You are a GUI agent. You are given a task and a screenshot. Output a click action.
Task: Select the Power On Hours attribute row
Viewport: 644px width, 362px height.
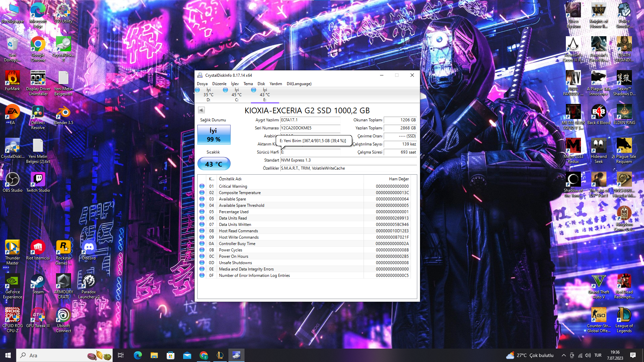(233, 256)
